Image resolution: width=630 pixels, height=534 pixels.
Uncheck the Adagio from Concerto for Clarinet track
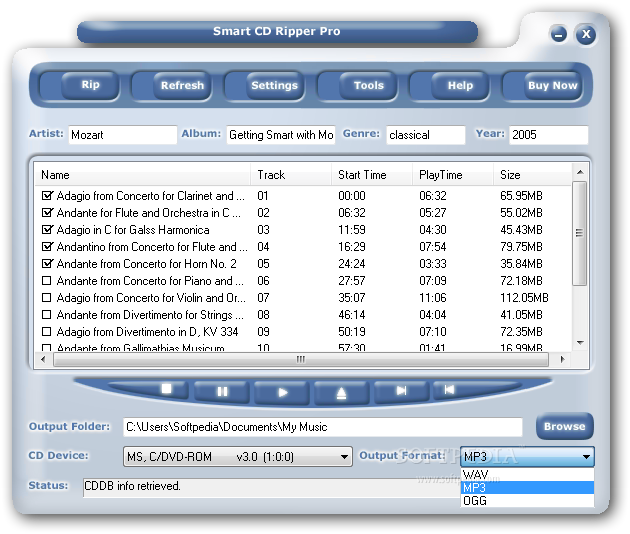click(x=47, y=196)
